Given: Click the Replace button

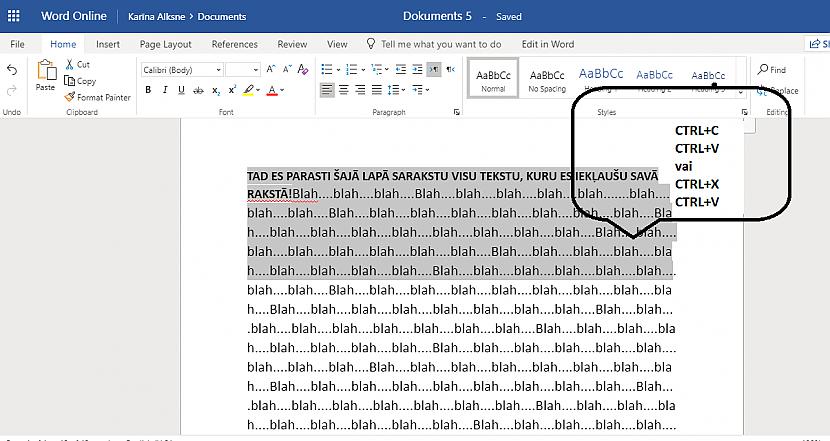Looking at the screenshot, I should [x=778, y=91].
